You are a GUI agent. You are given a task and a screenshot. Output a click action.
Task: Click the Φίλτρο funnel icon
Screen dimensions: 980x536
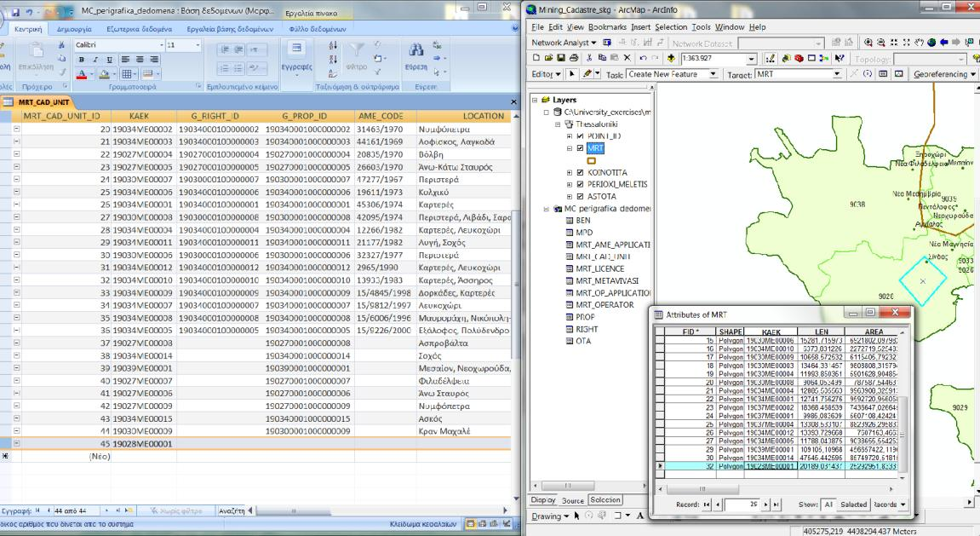tap(356, 50)
